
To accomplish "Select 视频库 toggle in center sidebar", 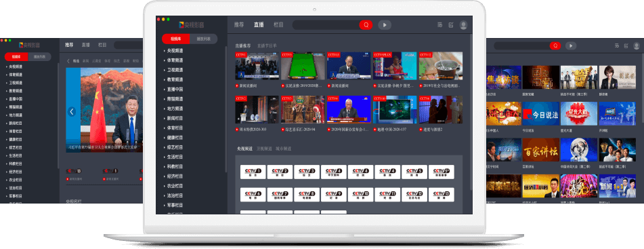I will tap(176, 39).
